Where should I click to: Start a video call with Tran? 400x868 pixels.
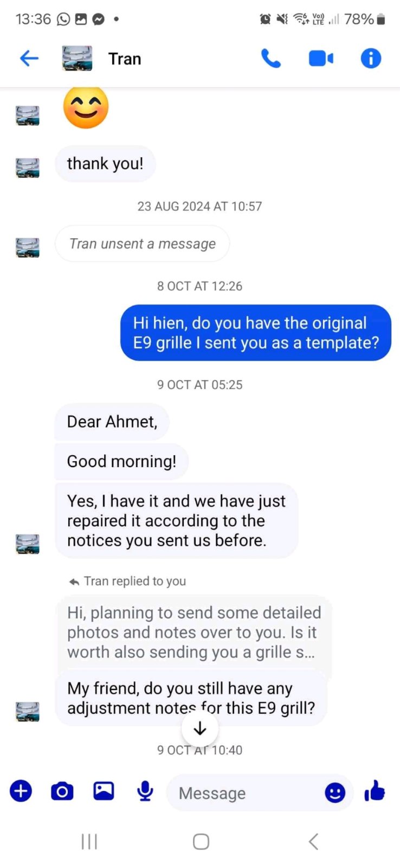321,58
